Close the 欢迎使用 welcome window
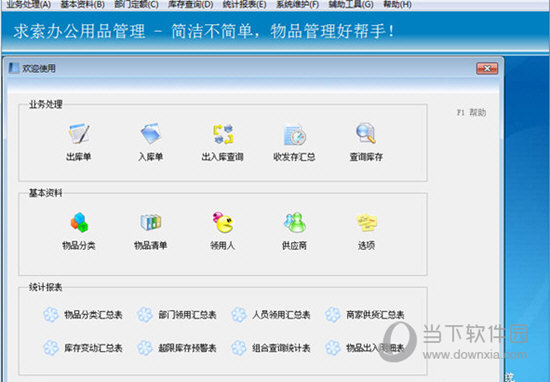Image resolution: width=550 pixels, height=382 pixels. 487,68
